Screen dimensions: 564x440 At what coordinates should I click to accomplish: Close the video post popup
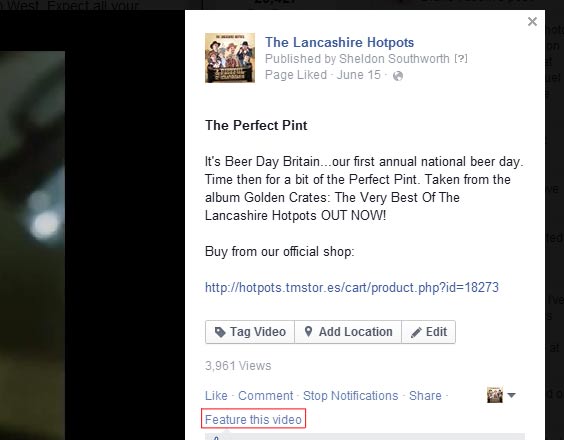click(532, 22)
